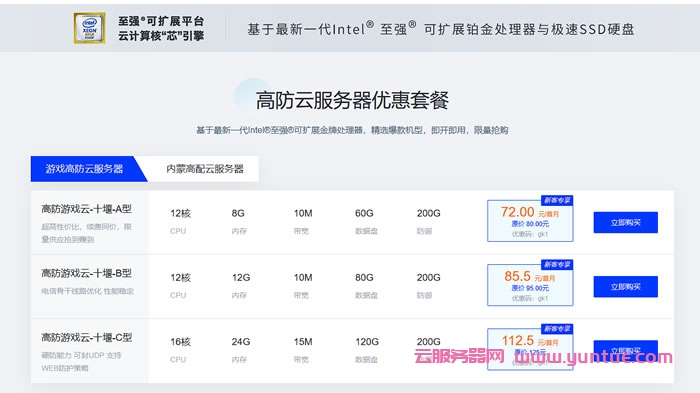Click the 新客专享 badge on 85.5 price
The height and width of the screenshot is (393, 700).
pyautogui.click(x=557, y=265)
